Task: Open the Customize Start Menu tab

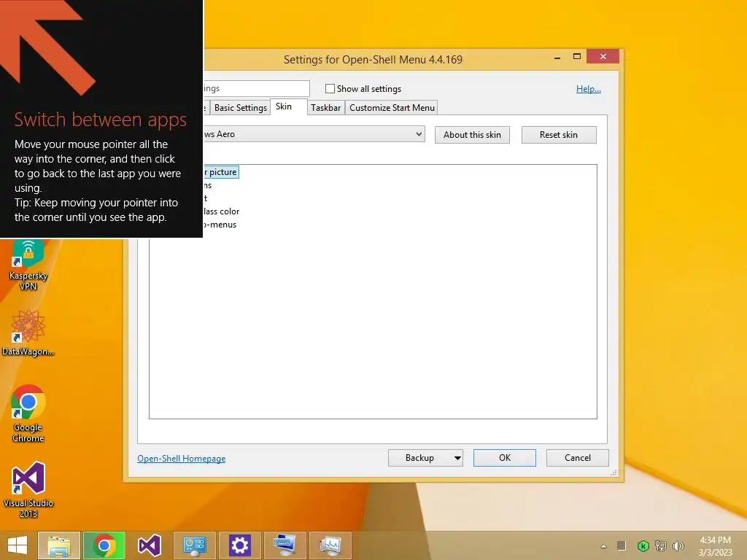Action: [x=392, y=108]
